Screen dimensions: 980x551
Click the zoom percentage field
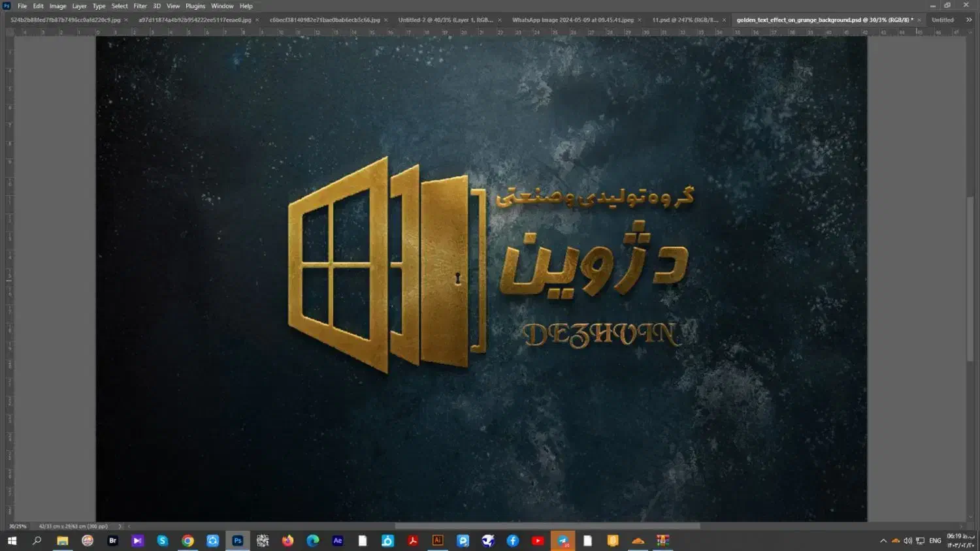[18, 526]
